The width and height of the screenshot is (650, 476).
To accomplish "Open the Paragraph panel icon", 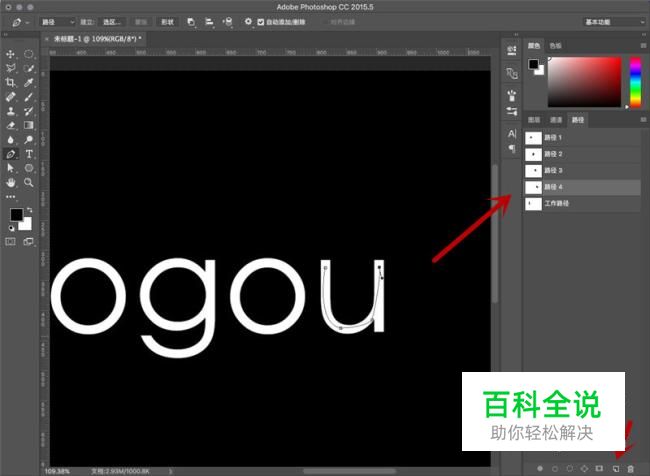I will (x=512, y=148).
